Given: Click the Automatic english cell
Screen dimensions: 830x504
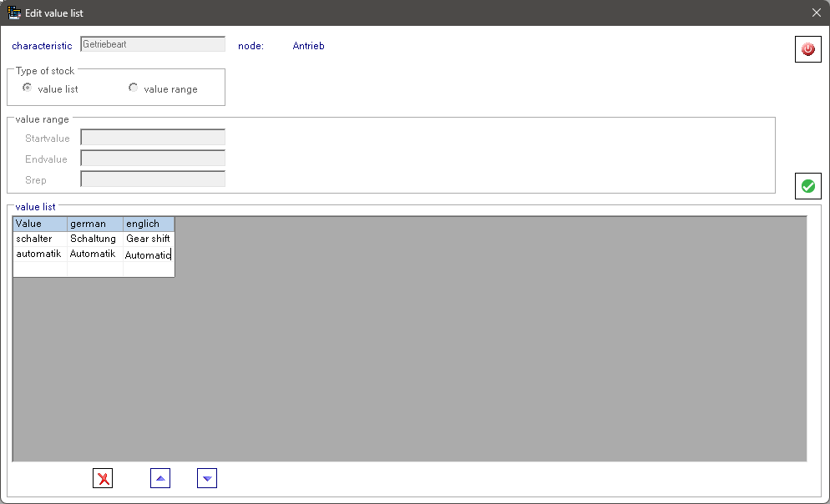Looking at the screenshot, I should click(x=149, y=255).
